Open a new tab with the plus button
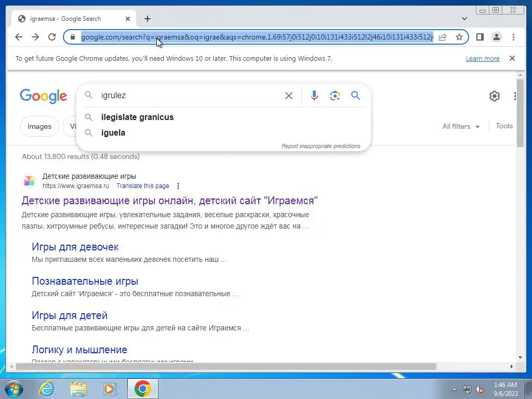The image size is (532, 399). (147, 19)
